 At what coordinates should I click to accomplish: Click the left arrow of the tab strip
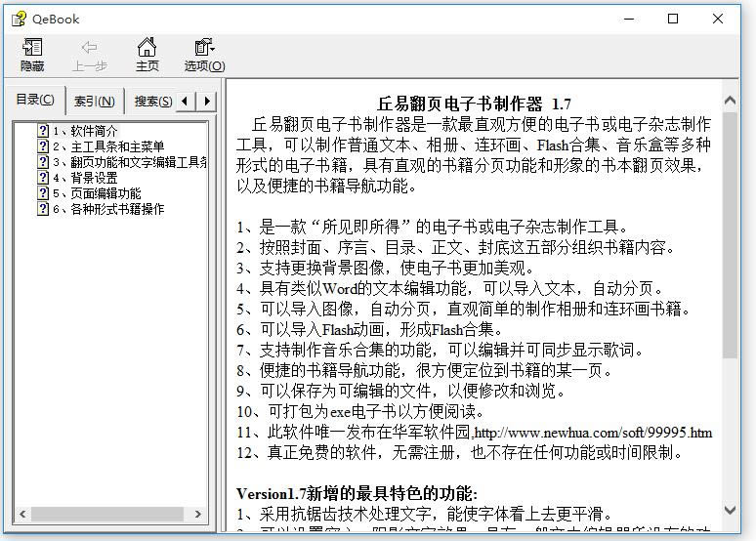click(186, 102)
